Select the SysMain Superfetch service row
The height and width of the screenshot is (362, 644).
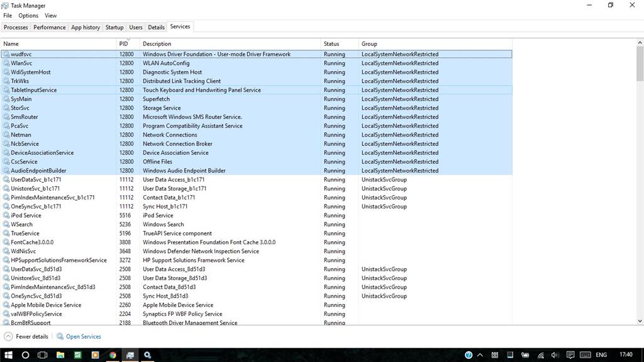point(257,99)
